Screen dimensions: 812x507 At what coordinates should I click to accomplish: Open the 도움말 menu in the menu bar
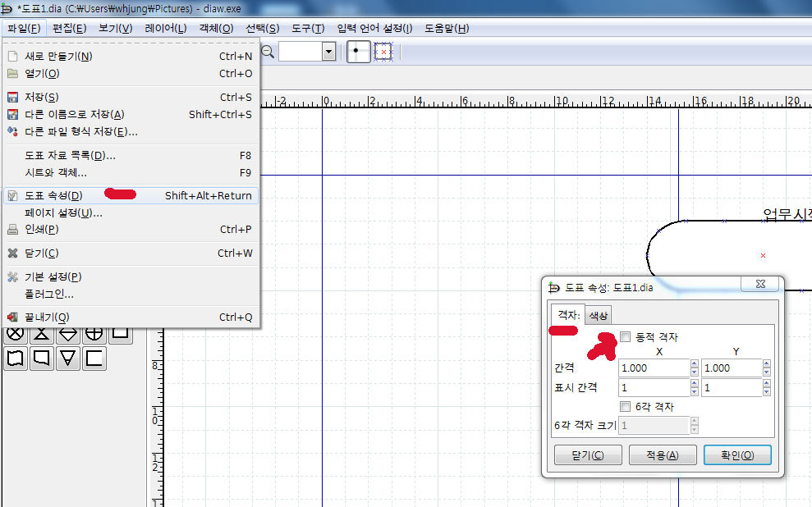tap(447, 28)
